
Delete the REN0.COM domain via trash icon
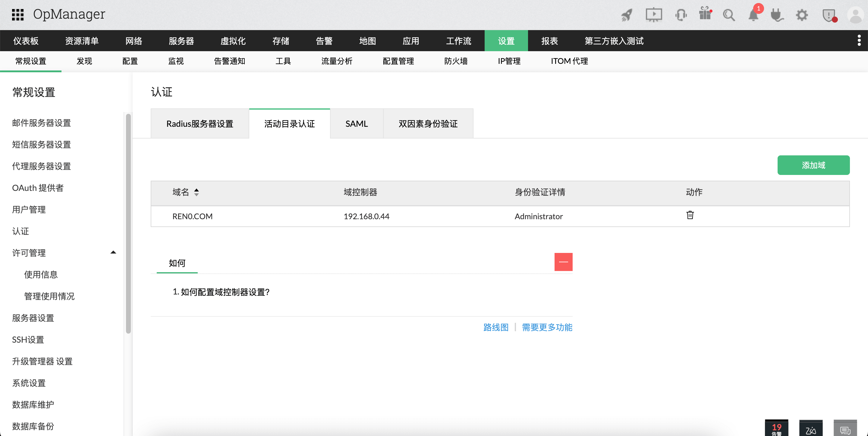[690, 215]
